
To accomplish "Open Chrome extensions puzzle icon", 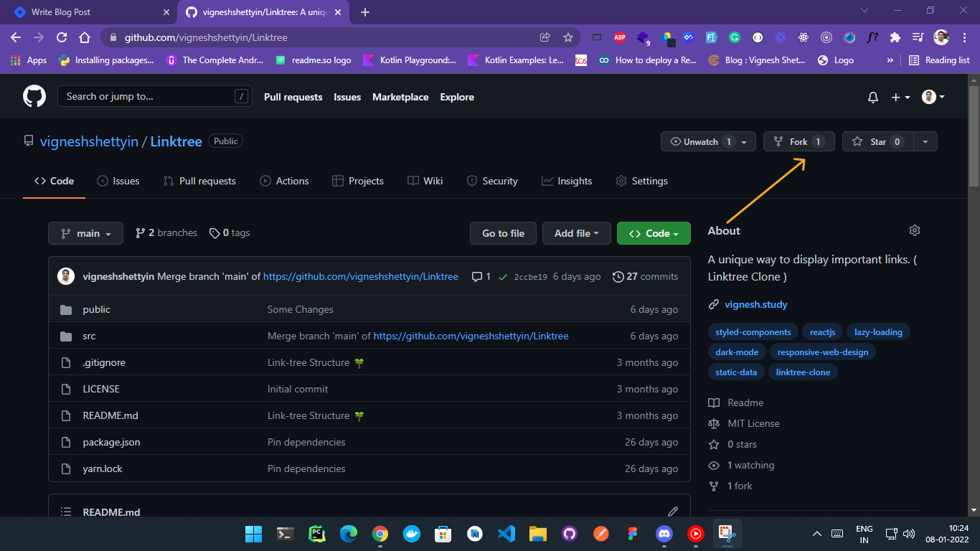I will tap(895, 37).
